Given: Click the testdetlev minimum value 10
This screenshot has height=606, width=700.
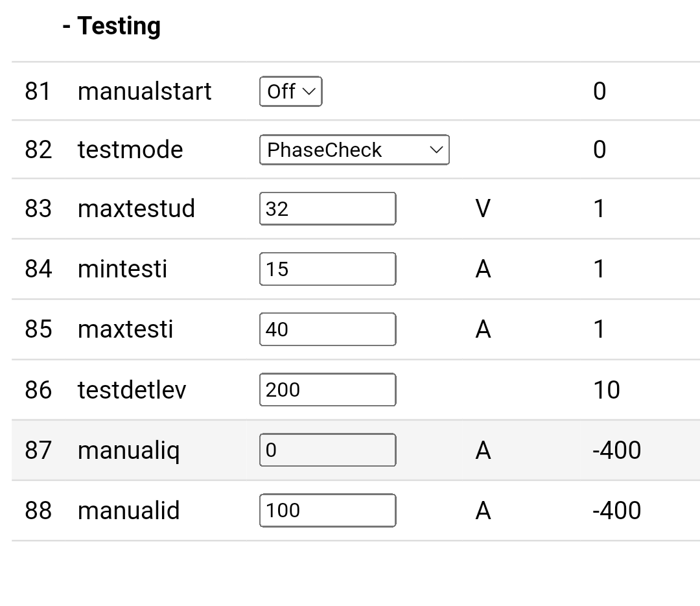Looking at the screenshot, I should (x=606, y=390).
